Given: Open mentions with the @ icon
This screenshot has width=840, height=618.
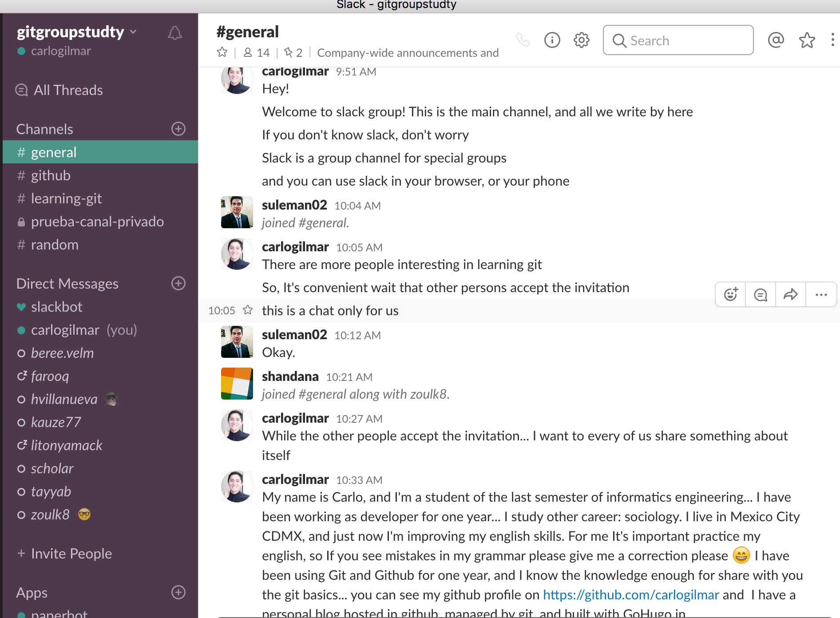Looking at the screenshot, I should tap(776, 40).
